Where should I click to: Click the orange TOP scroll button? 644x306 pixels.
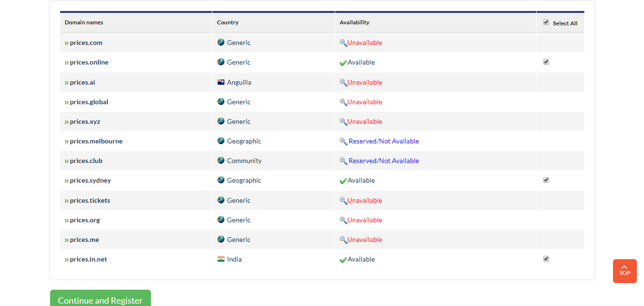click(624, 271)
